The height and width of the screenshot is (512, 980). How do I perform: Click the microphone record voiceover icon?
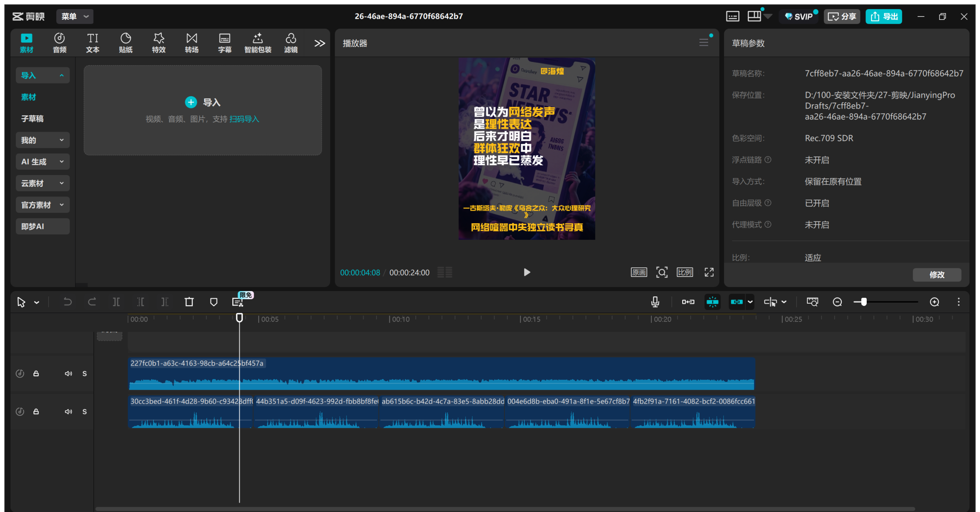(655, 302)
